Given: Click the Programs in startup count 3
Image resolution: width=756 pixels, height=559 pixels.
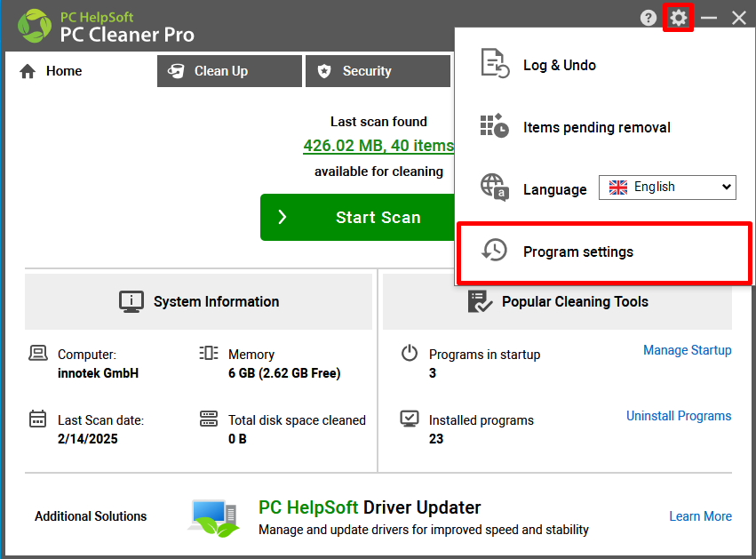Looking at the screenshot, I should (433, 373).
